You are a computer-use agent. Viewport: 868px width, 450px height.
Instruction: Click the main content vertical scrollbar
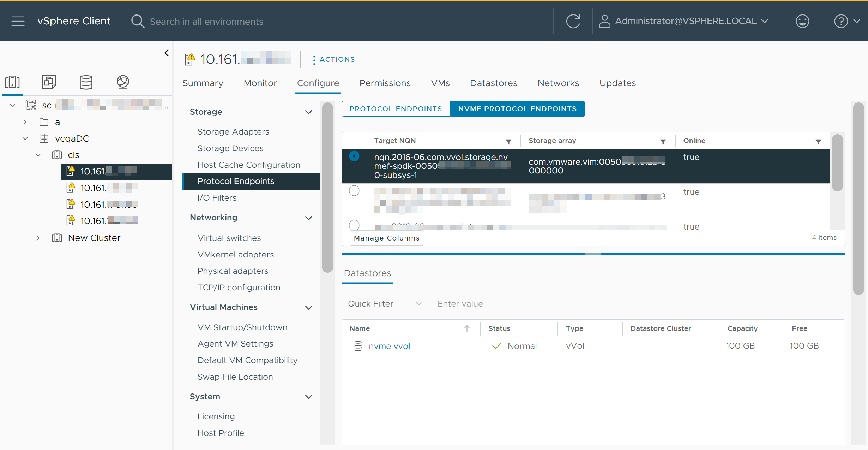coord(858,198)
